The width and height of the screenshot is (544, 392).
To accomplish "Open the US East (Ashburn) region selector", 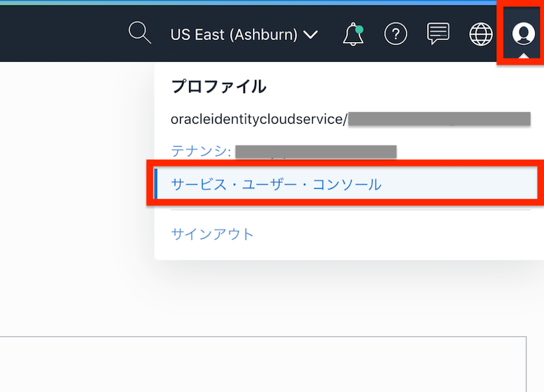I will pyautogui.click(x=235, y=34).
